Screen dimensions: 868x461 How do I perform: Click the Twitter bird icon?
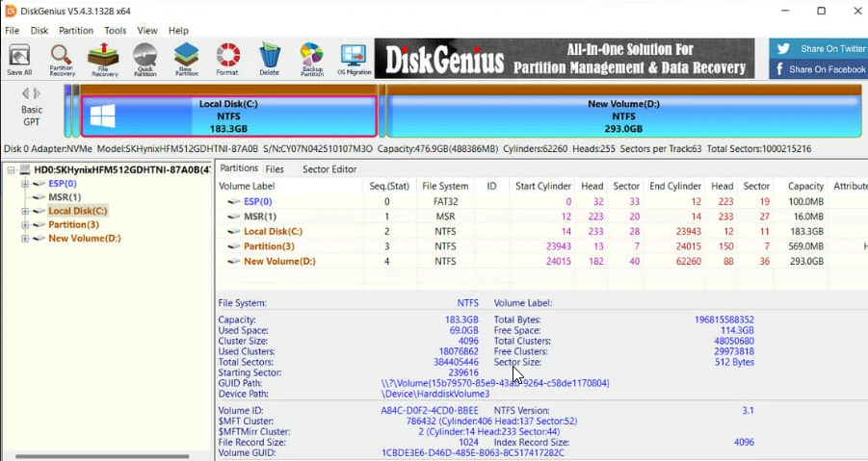pos(783,49)
